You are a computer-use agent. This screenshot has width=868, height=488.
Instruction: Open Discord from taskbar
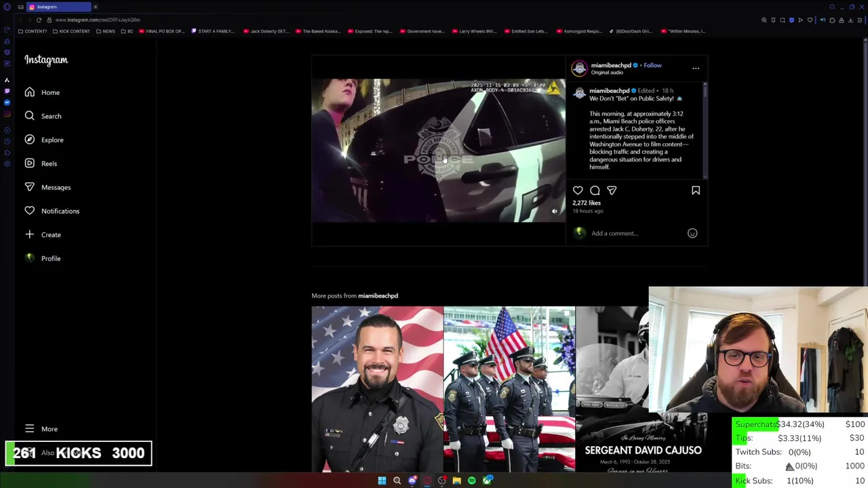pyautogui.click(x=412, y=481)
